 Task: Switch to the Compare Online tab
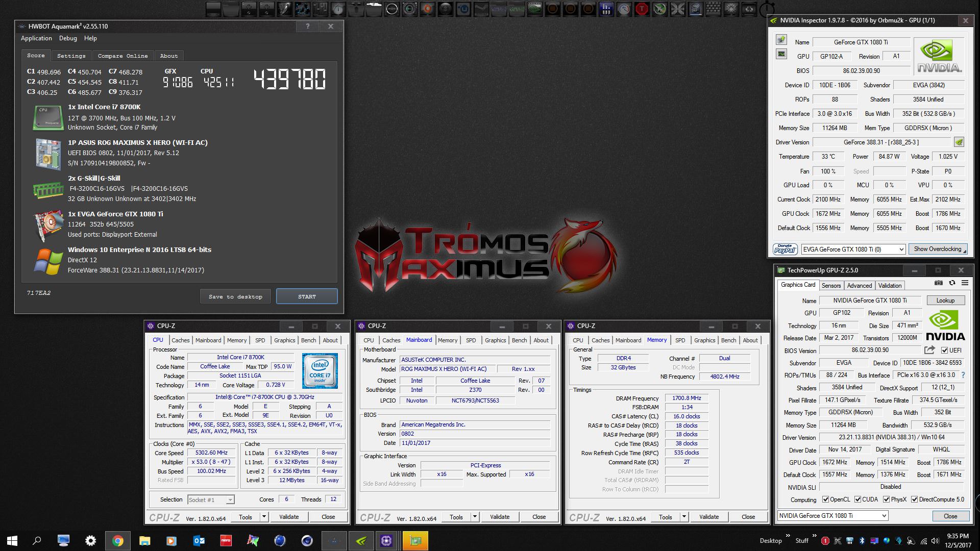click(122, 56)
